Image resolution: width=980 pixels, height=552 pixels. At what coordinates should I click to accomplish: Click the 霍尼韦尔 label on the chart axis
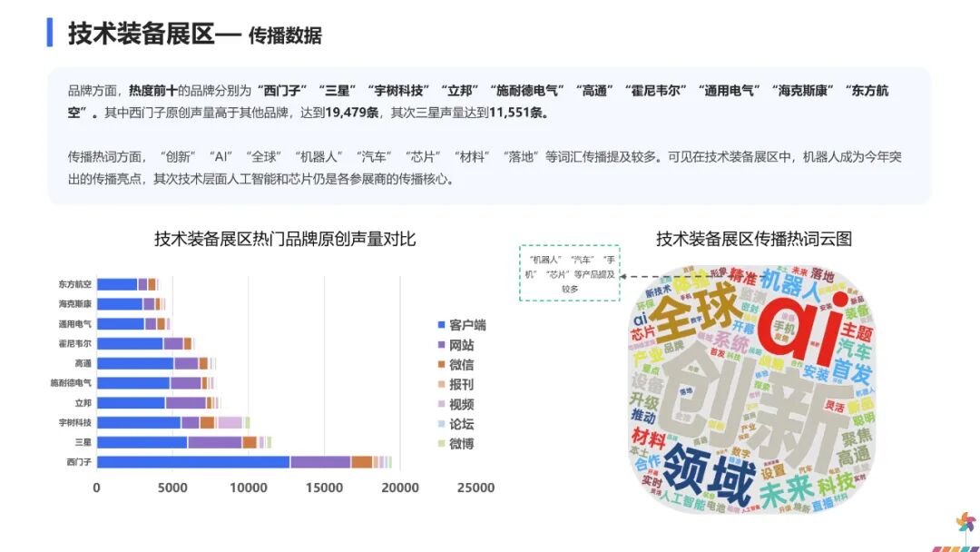click(x=75, y=343)
